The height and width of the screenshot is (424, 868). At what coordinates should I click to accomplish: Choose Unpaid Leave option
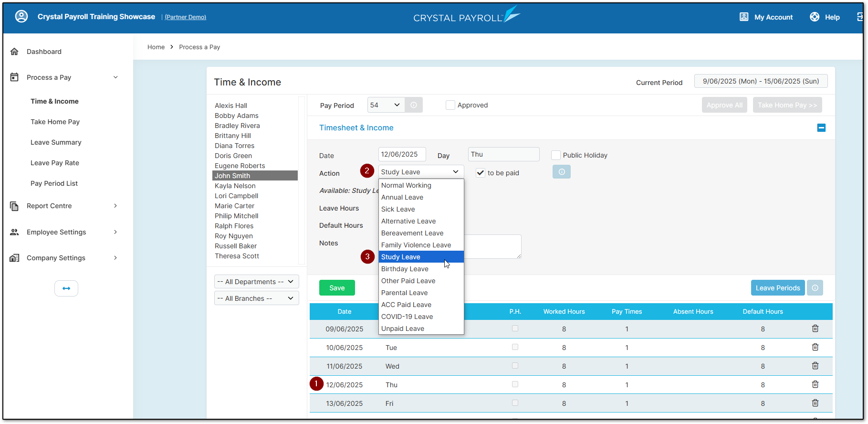[x=421, y=329]
